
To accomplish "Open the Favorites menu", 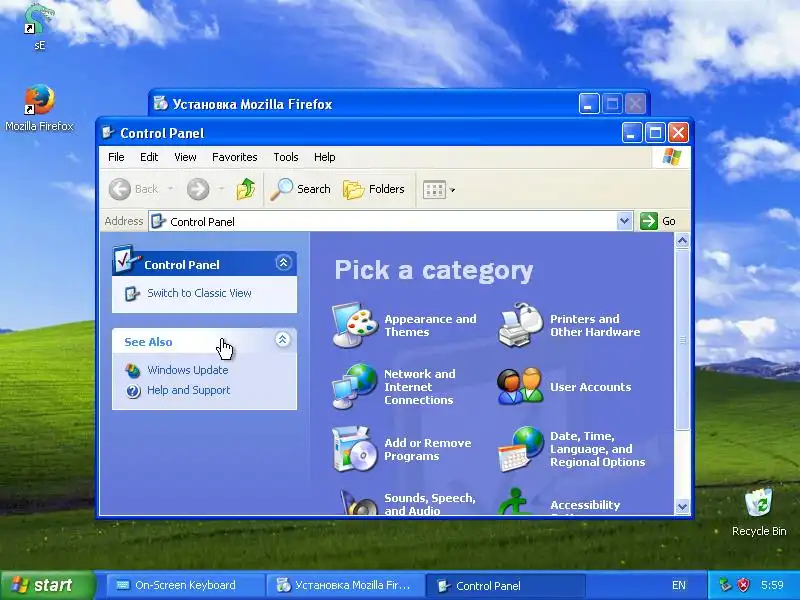I will (x=235, y=157).
